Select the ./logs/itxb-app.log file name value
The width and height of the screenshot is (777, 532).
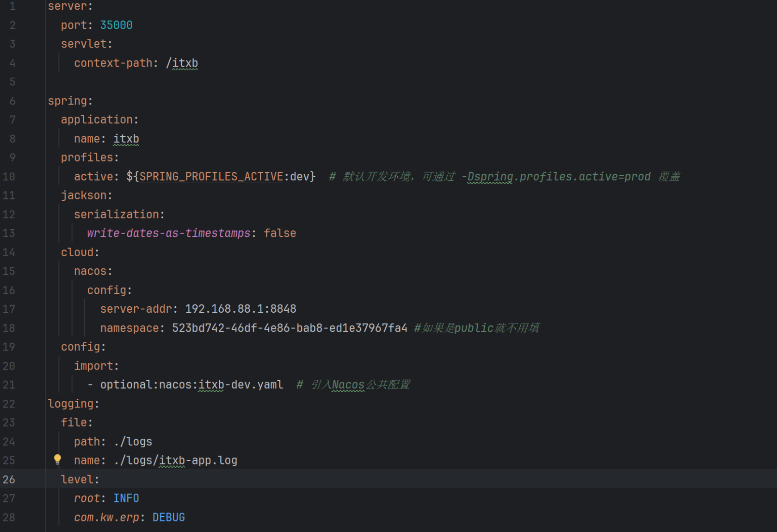click(x=175, y=460)
